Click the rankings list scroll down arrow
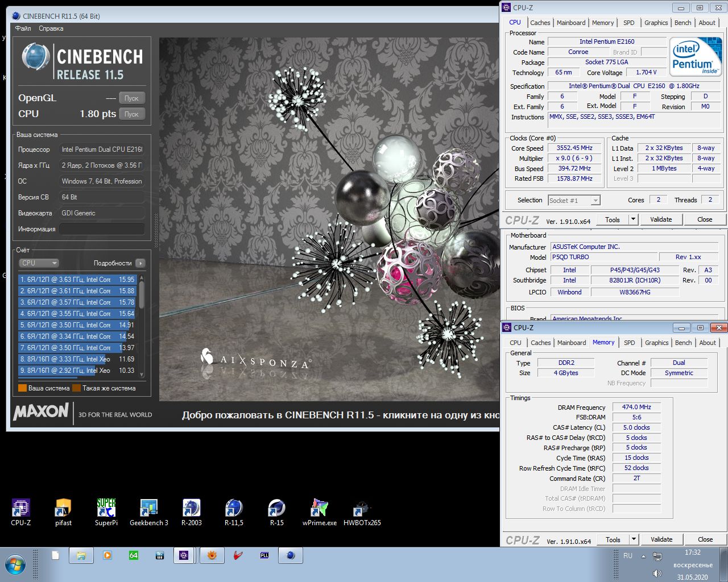The image size is (728, 582). pos(142,375)
